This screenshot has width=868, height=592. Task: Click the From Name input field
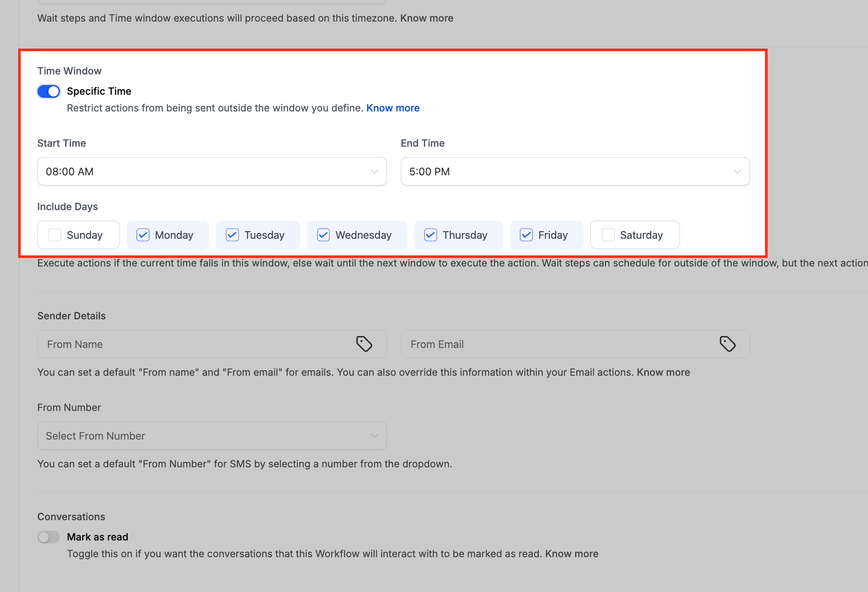pyautogui.click(x=194, y=344)
